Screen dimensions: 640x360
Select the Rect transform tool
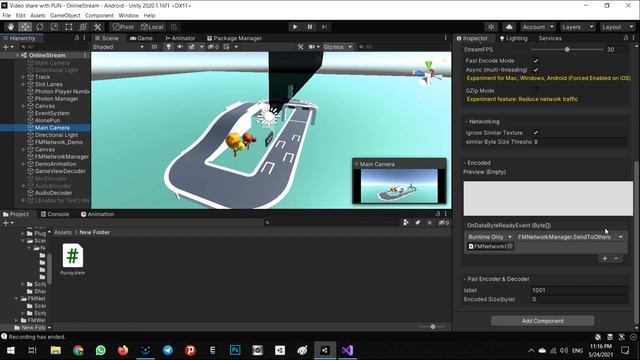[x=69, y=27]
